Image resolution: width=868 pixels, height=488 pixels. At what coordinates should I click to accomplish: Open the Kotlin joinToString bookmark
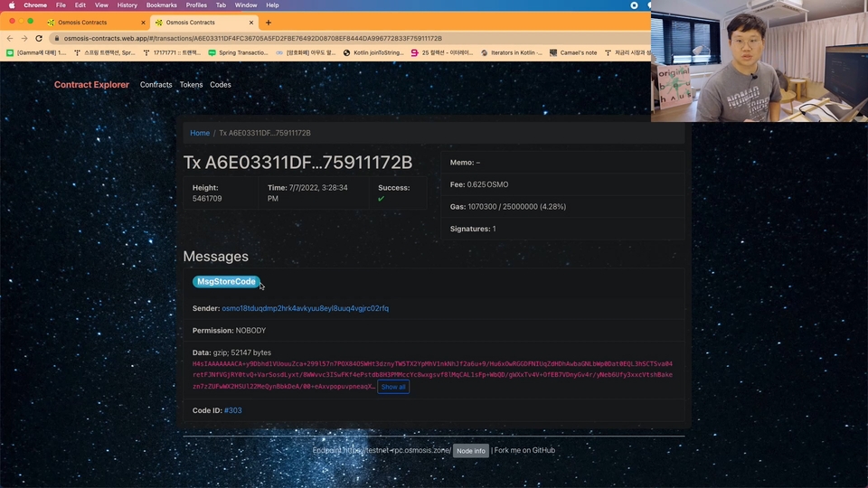pyautogui.click(x=373, y=52)
